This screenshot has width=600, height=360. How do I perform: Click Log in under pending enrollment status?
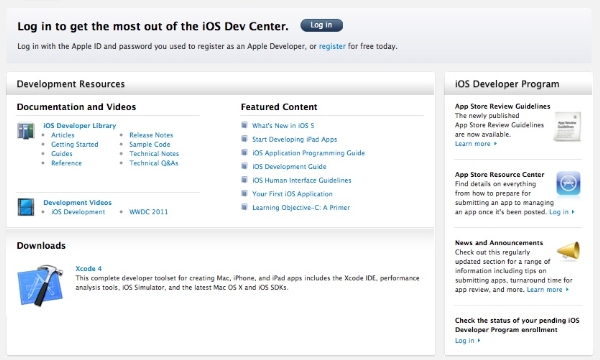tap(468, 340)
